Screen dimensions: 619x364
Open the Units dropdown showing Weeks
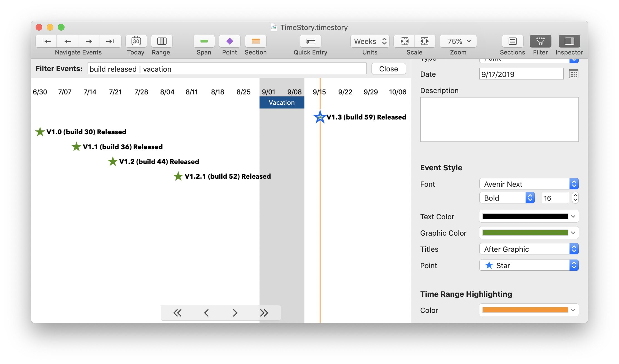point(370,41)
